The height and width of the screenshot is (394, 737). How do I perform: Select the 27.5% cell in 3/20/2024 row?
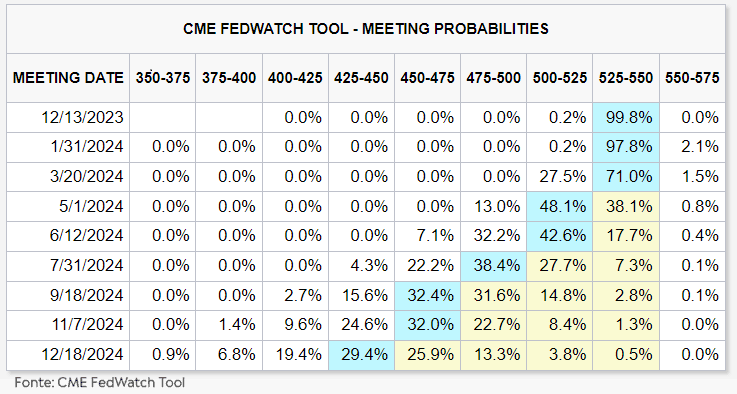click(559, 177)
